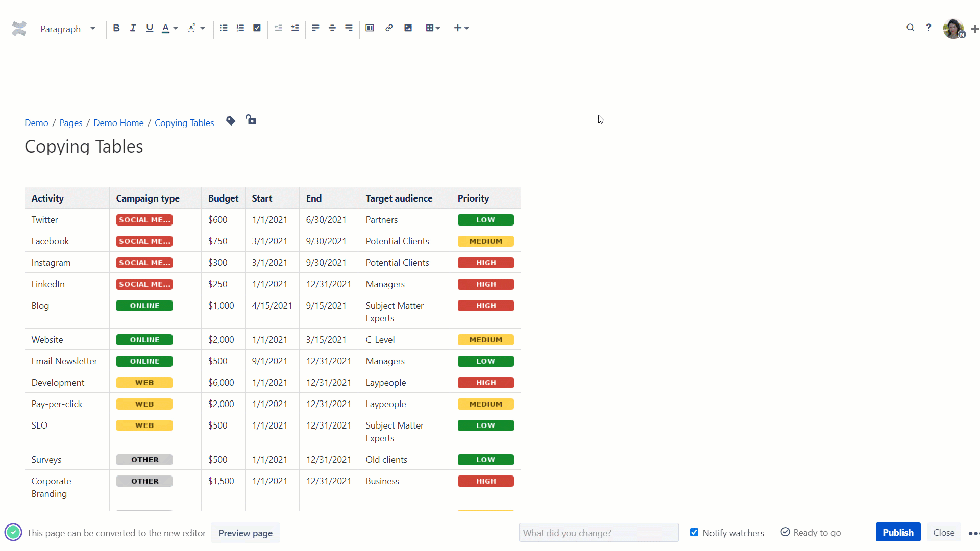Focus the 'What did you change?' field
Image resolution: width=980 pixels, height=551 pixels.
pyautogui.click(x=599, y=533)
